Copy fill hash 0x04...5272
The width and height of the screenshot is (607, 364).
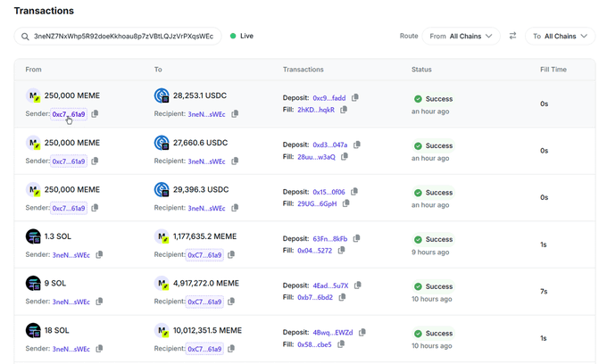[341, 251]
